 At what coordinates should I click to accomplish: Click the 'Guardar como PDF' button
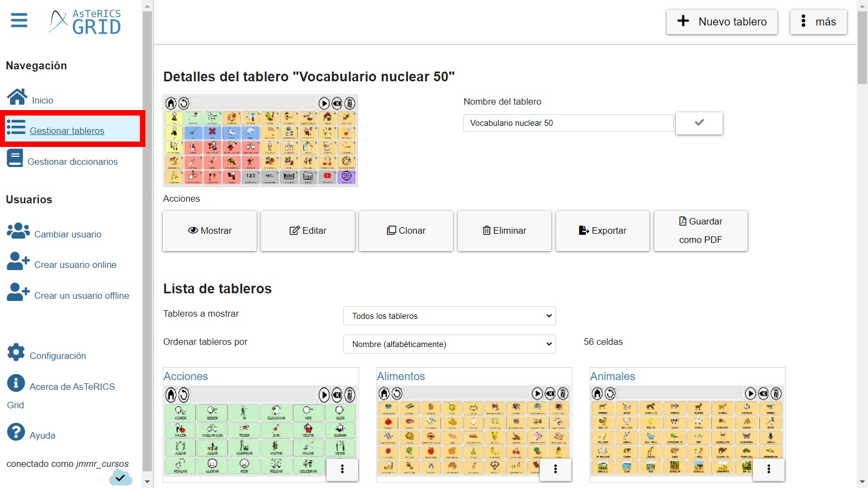coord(700,230)
